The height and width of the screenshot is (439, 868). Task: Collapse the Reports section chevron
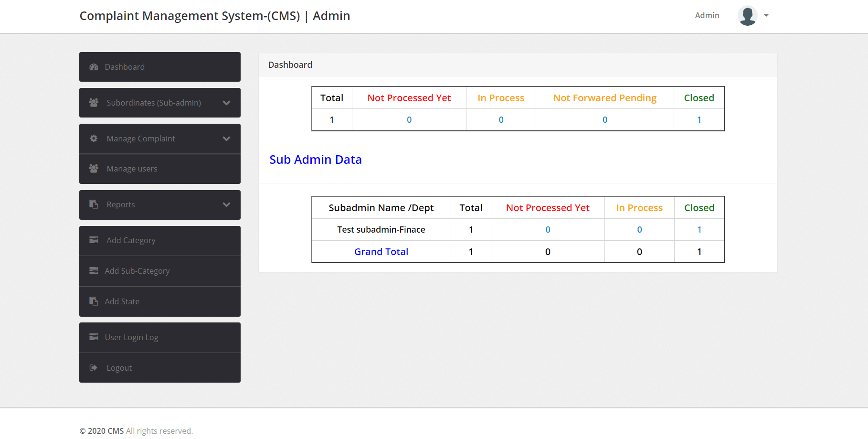(x=226, y=204)
